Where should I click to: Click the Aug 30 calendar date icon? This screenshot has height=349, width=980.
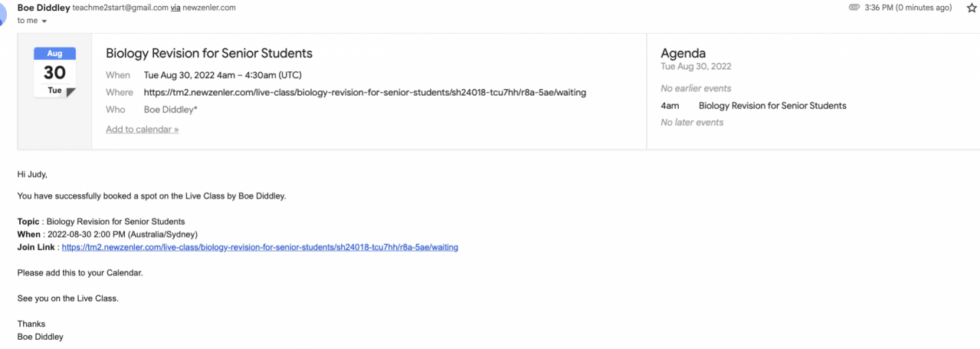[x=54, y=73]
